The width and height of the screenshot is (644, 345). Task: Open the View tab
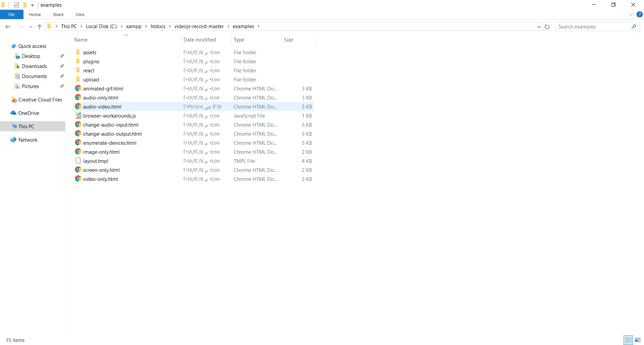click(x=79, y=14)
